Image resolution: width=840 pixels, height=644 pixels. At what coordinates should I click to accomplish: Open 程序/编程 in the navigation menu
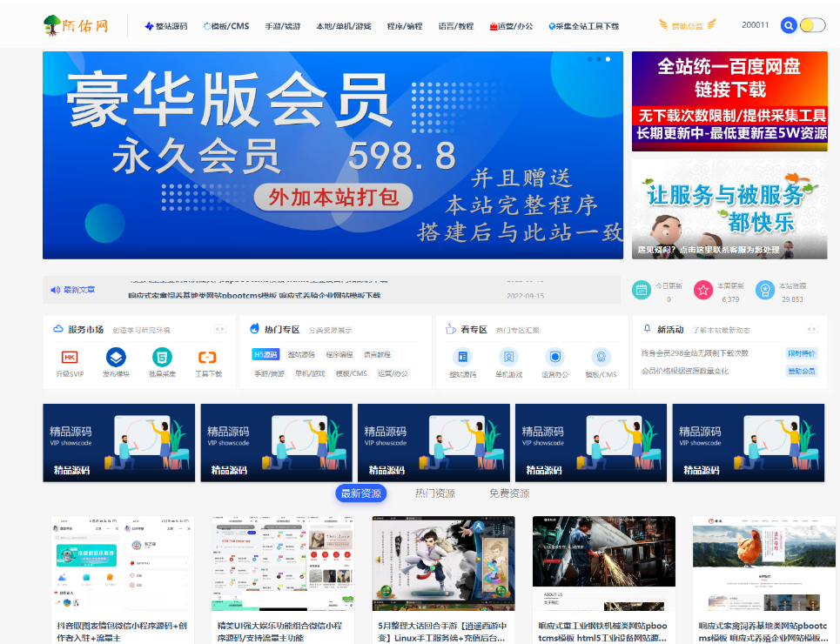point(404,26)
